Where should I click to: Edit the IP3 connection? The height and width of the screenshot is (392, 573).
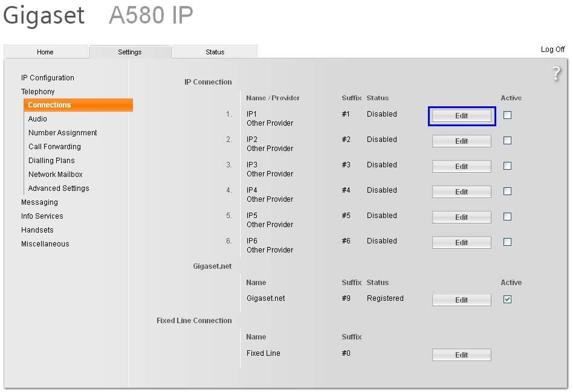pyautogui.click(x=462, y=166)
